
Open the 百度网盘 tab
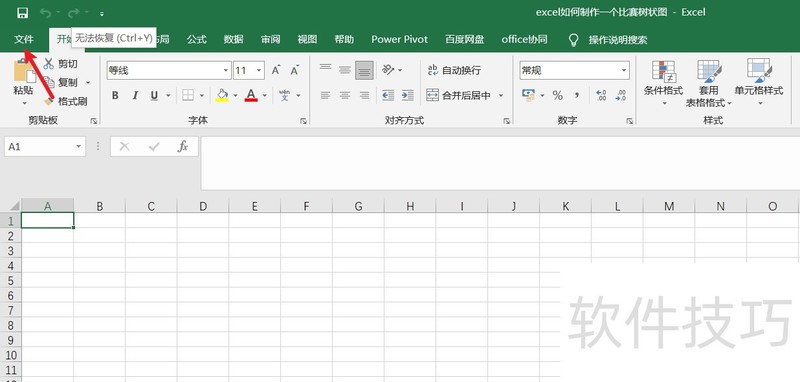tap(464, 39)
